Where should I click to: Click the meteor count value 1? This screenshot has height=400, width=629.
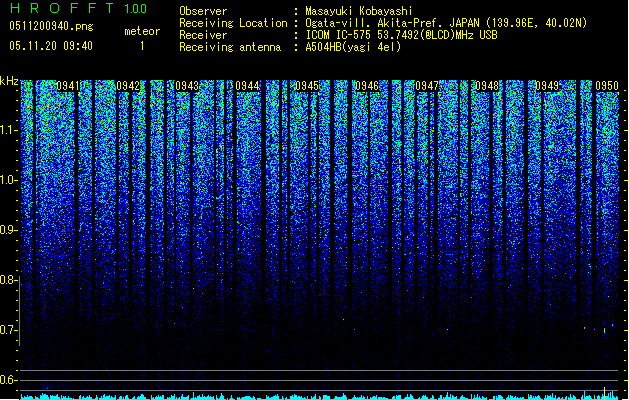click(142, 46)
